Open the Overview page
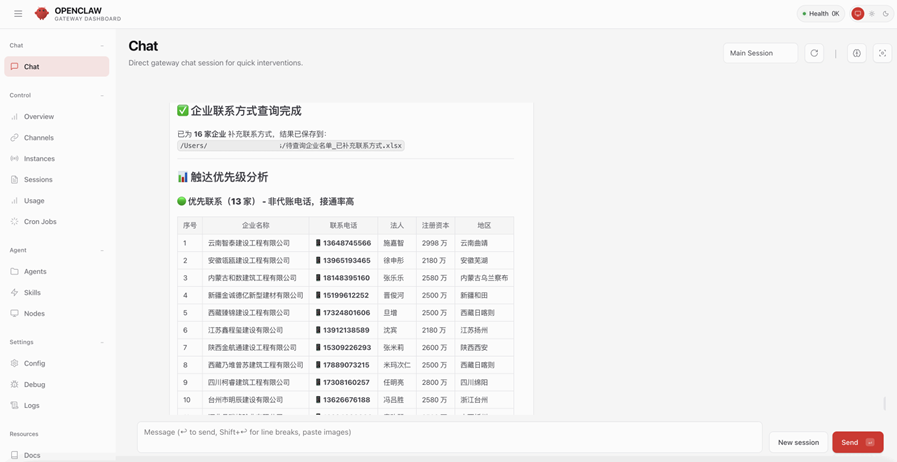 pos(57,117)
